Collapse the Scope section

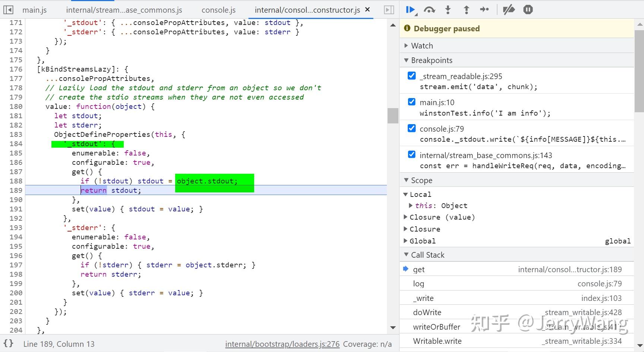[x=517, y=180]
